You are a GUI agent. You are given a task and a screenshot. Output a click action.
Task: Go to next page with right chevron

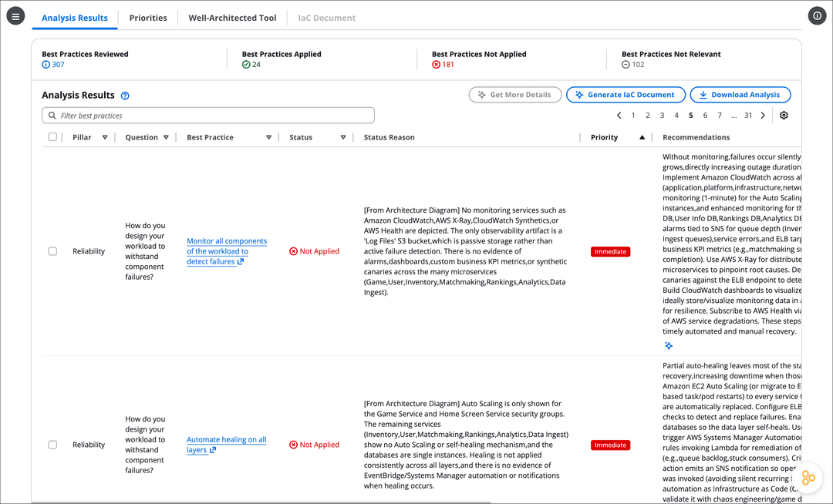(x=763, y=115)
